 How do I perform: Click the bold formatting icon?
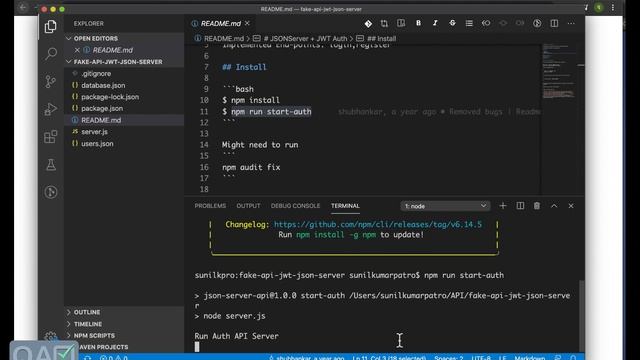[418, 23]
